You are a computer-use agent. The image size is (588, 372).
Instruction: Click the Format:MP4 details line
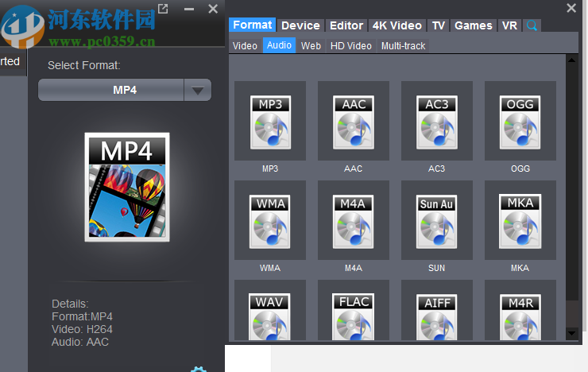point(82,316)
